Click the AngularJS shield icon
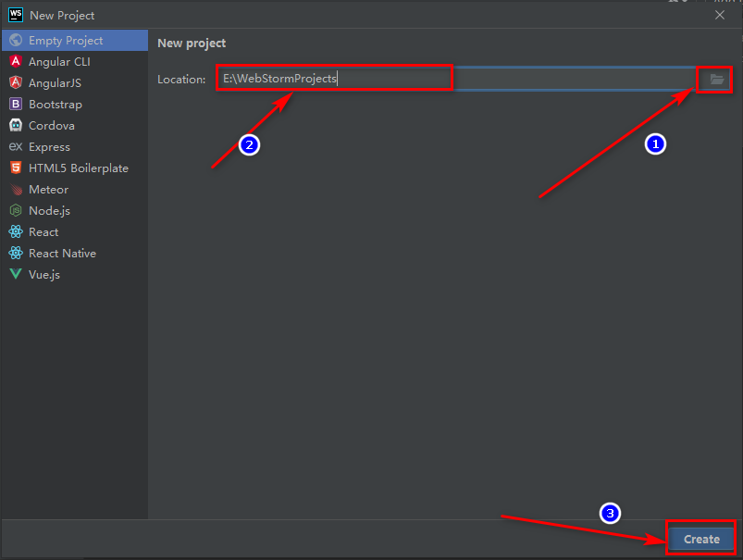Screen dimensions: 743x560 tap(16, 82)
